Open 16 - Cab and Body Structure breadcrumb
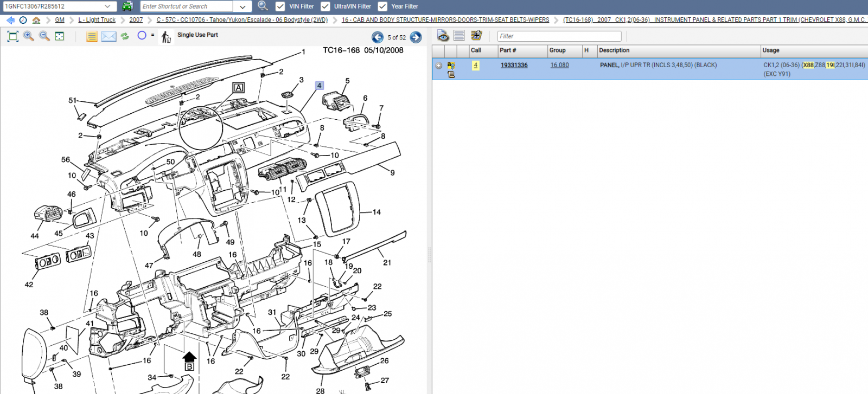Image resolution: width=868 pixels, height=394 pixels. (445, 20)
